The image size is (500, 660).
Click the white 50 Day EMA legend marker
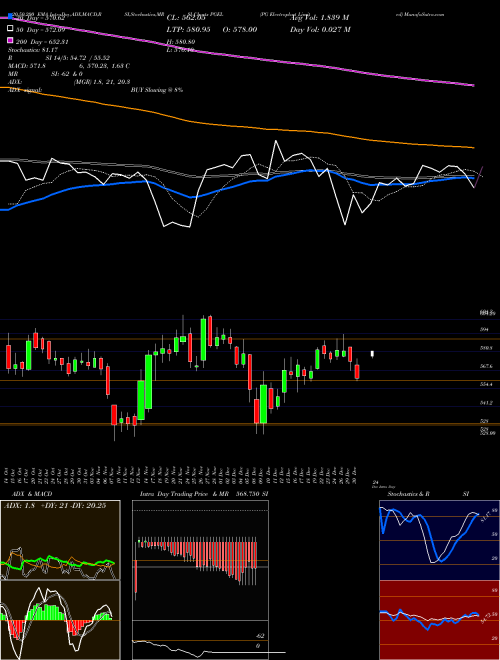coord(10,29)
